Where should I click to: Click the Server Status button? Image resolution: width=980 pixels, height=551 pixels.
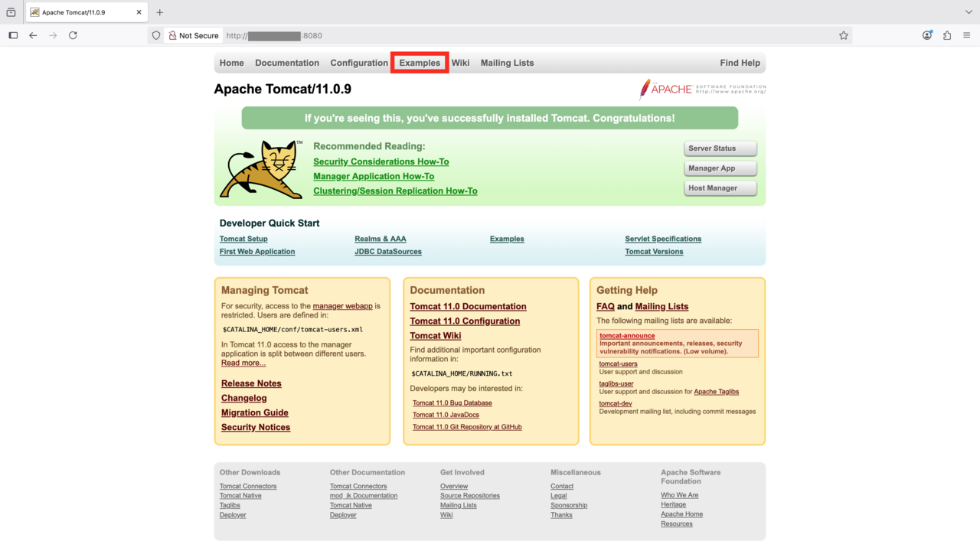(720, 148)
